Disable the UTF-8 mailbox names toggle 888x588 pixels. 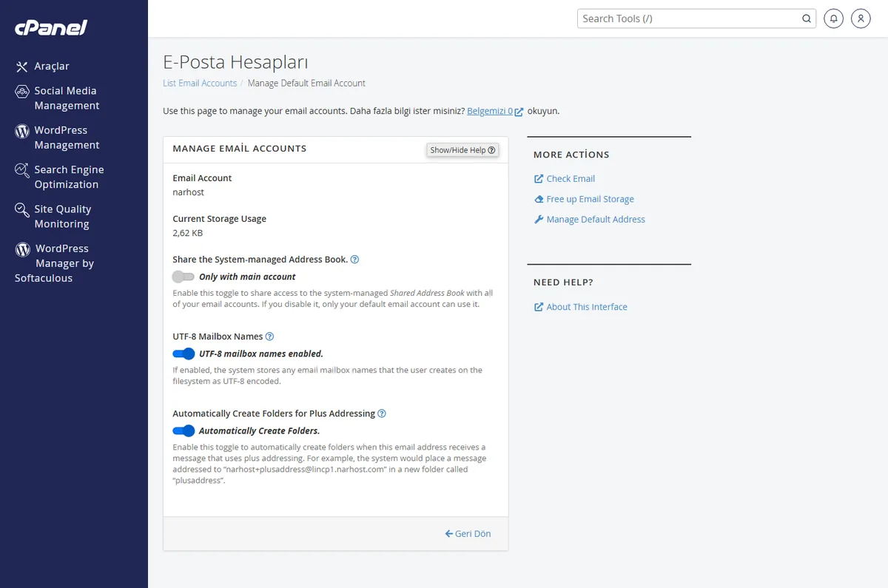click(184, 354)
